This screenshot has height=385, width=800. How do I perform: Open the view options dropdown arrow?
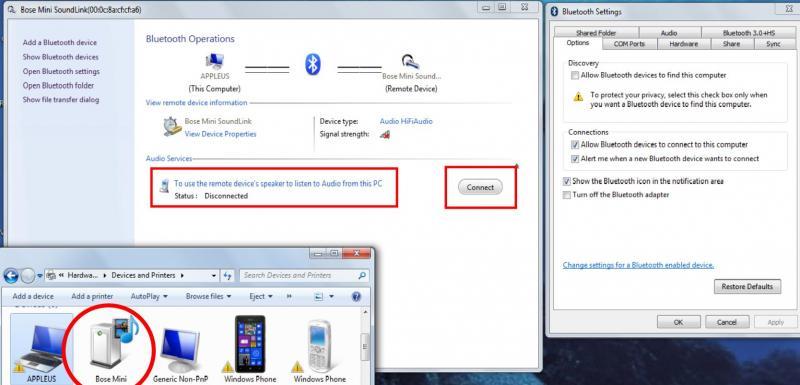[x=332, y=296]
